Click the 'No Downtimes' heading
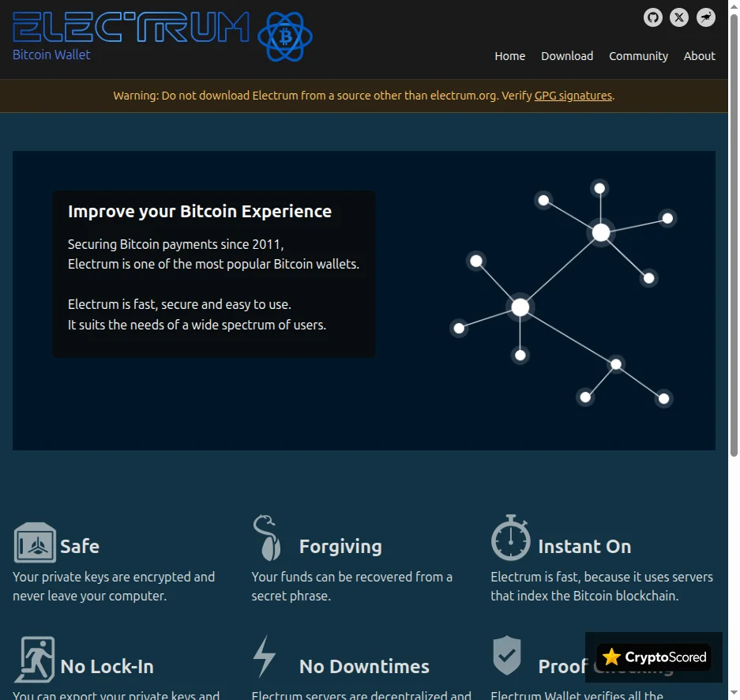Screen dimensions: 740x700 coord(364,667)
